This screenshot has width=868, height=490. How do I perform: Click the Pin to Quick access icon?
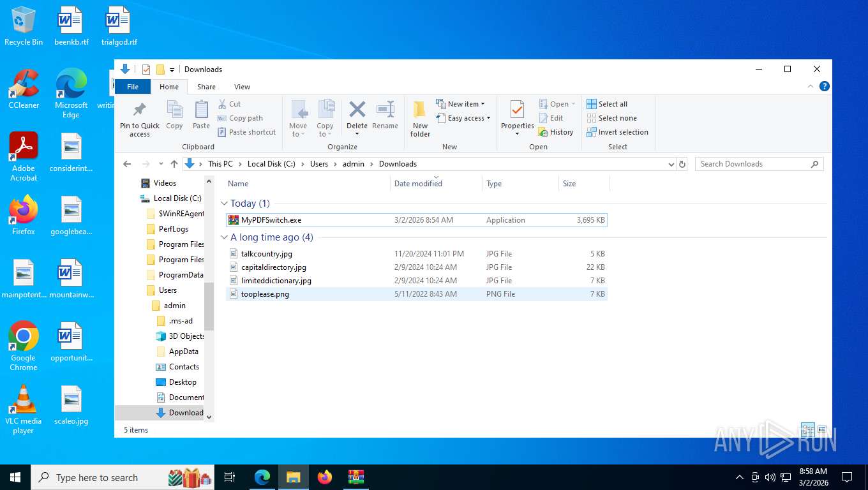tap(140, 110)
